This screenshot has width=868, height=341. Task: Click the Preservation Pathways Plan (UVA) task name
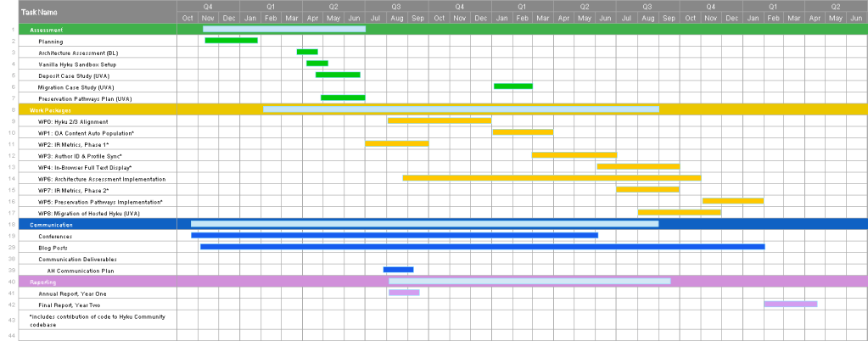click(x=85, y=98)
